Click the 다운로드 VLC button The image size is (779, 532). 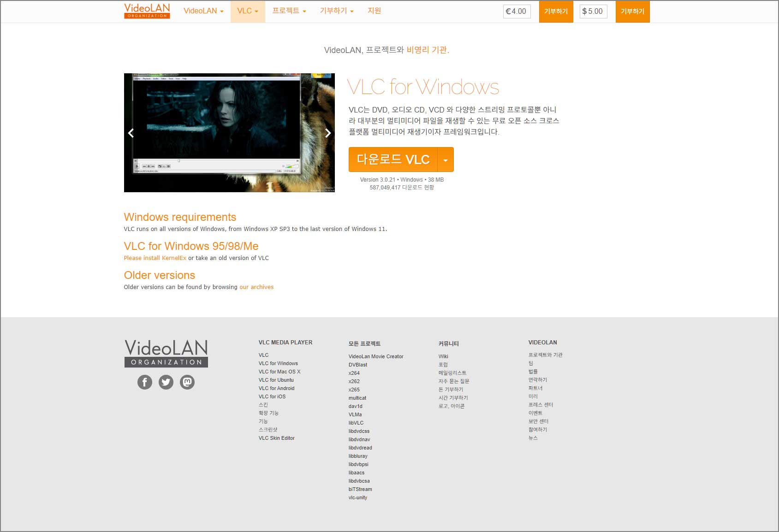(x=393, y=160)
